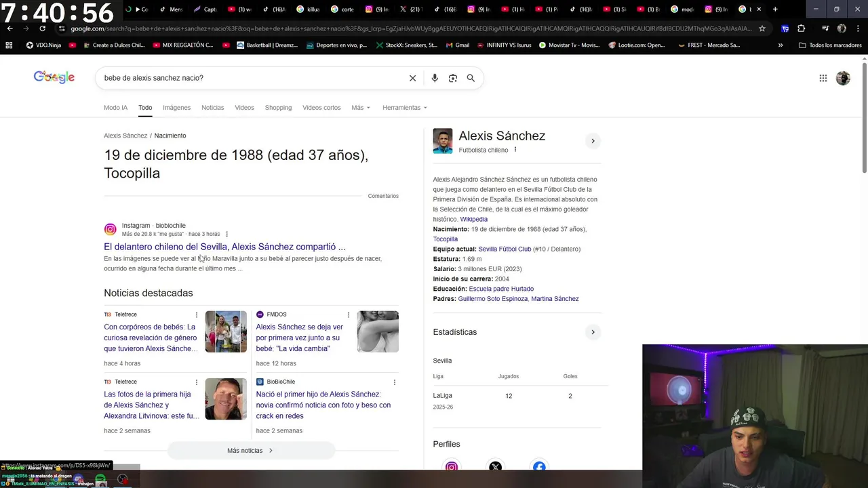Open the Sevilla Fútbol Club link
The height and width of the screenshot is (488, 868).
505,249
